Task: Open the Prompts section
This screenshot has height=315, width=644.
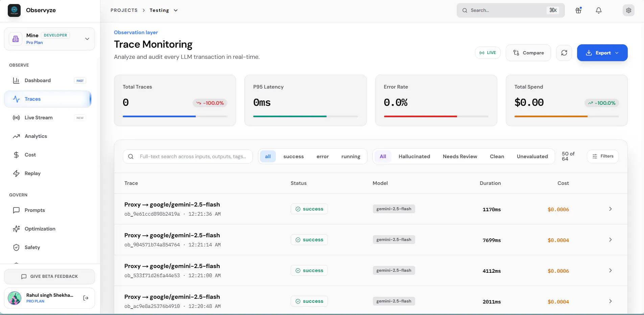Action: [48, 210]
